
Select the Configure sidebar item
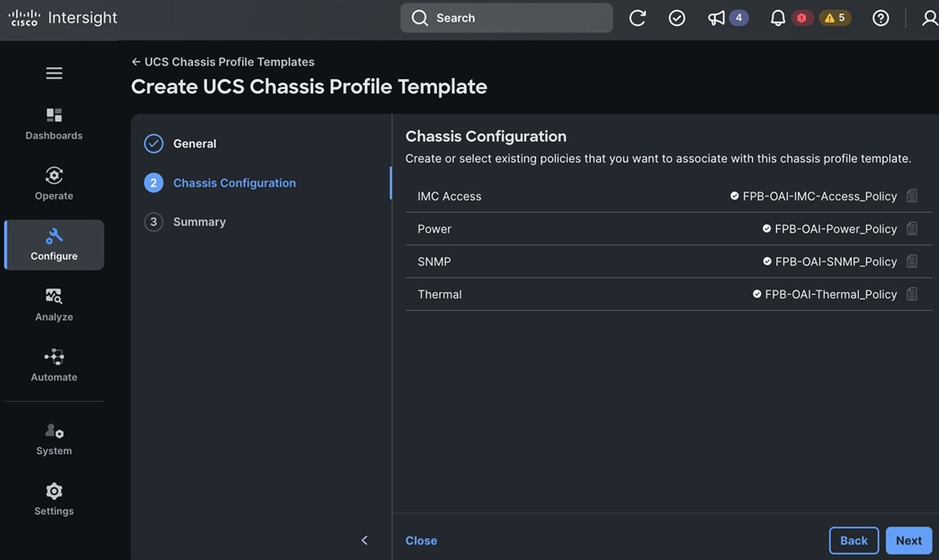point(54,244)
